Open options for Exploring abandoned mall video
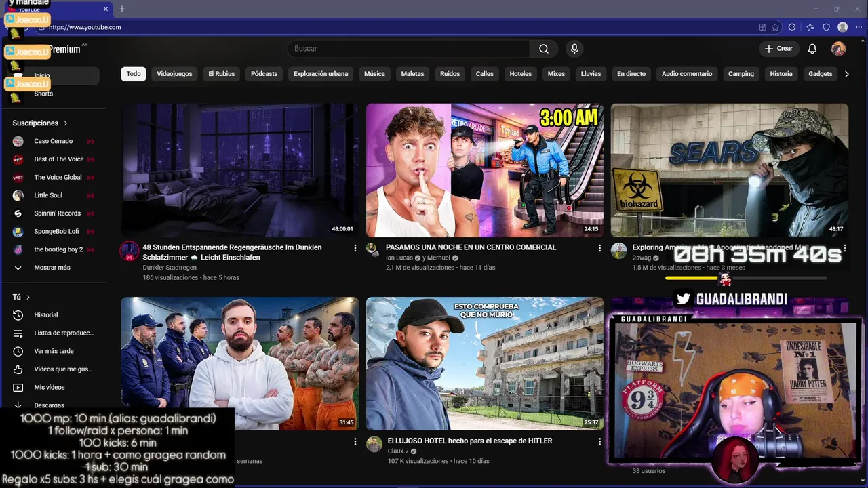The image size is (868, 488). [x=844, y=249]
